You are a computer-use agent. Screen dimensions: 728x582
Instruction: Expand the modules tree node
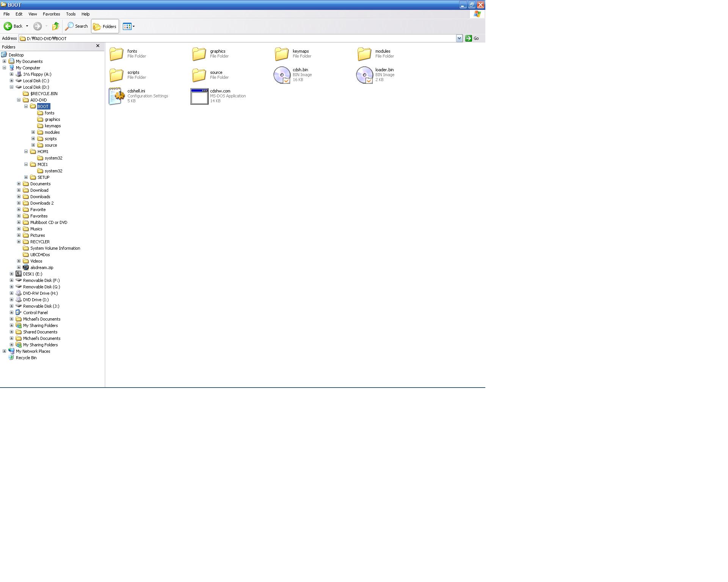point(33,132)
